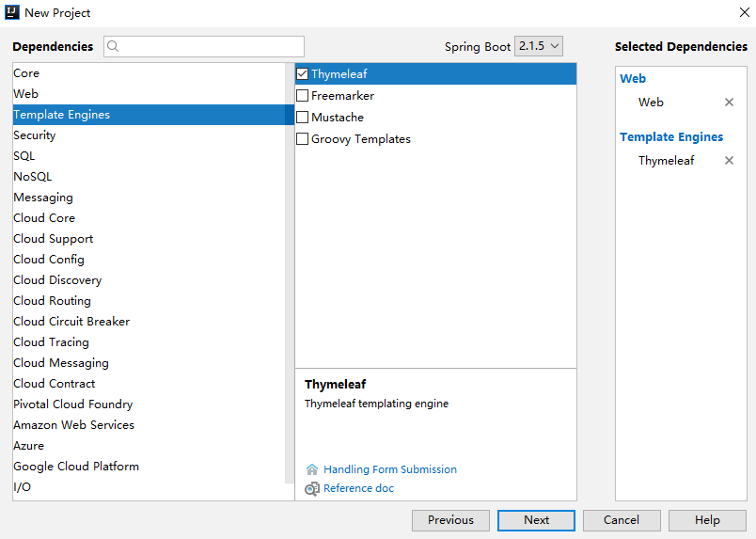
Task: Uncheck the Thymeleaf checkbox
Action: (x=303, y=74)
